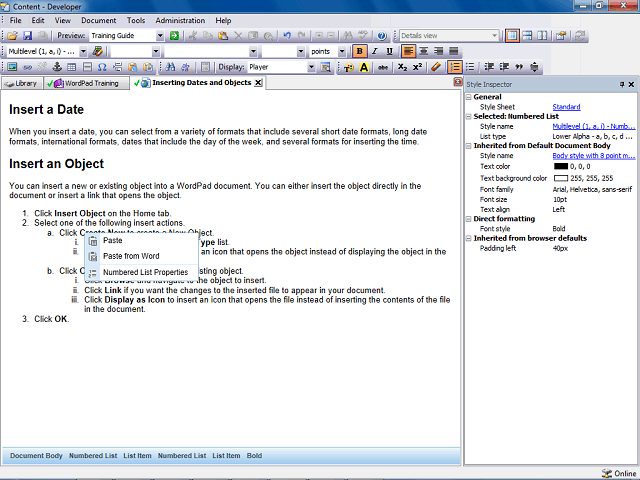Insert horizontal rule icon
This screenshot has height=480, width=640.
pyautogui.click(x=87, y=67)
